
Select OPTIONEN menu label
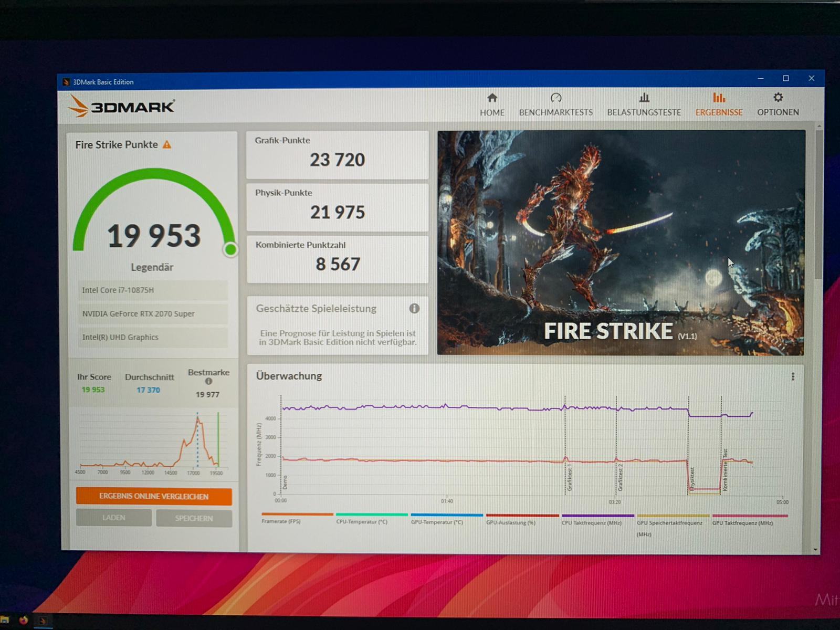778,112
